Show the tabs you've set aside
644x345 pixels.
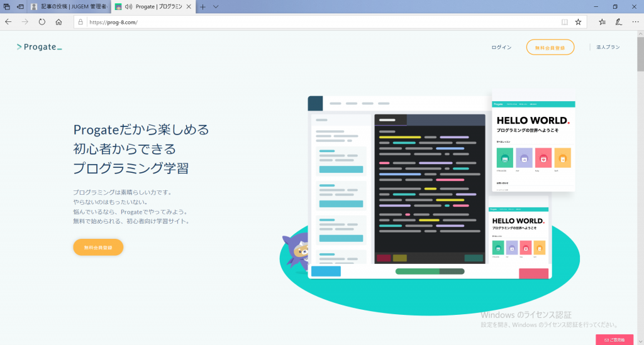click(7, 6)
